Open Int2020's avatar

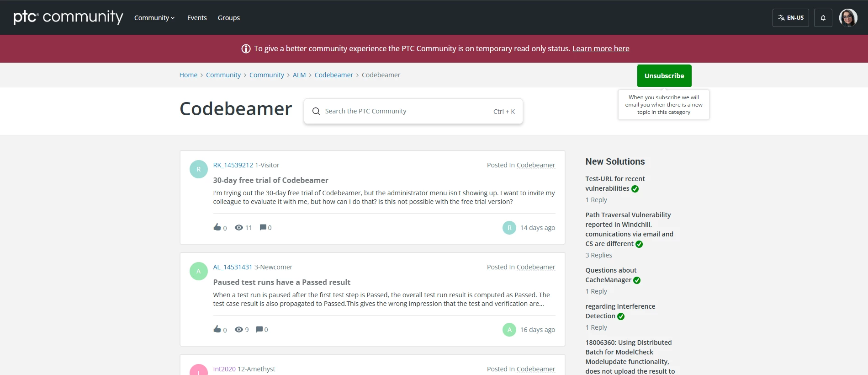[198, 370]
